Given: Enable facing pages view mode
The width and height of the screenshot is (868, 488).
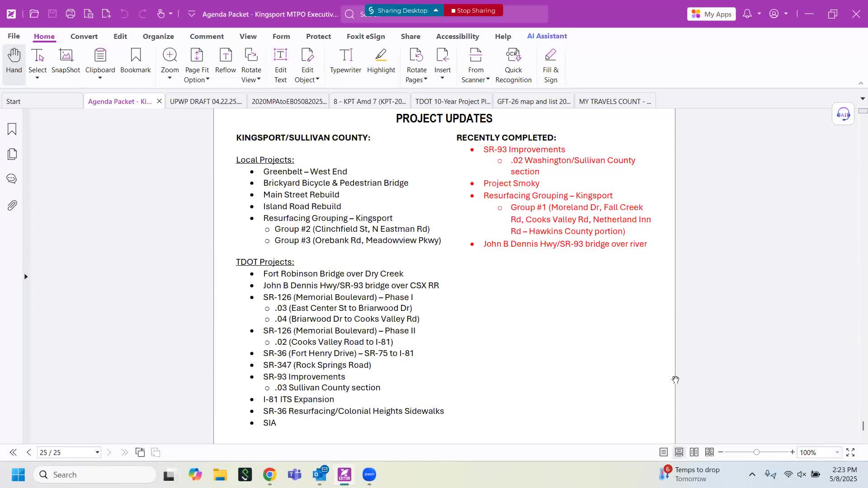Looking at the screenshot, I should [x=694, y=452].
